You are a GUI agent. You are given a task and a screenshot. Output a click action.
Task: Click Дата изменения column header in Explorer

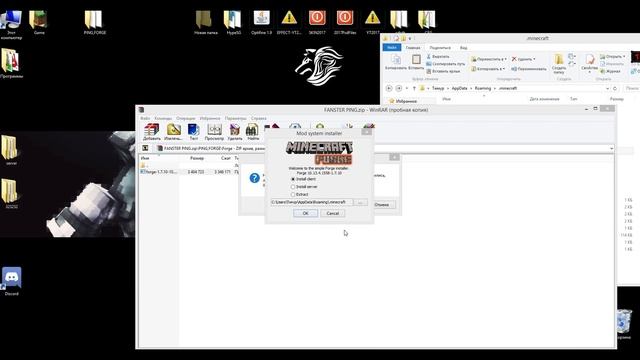coord(544,99)
